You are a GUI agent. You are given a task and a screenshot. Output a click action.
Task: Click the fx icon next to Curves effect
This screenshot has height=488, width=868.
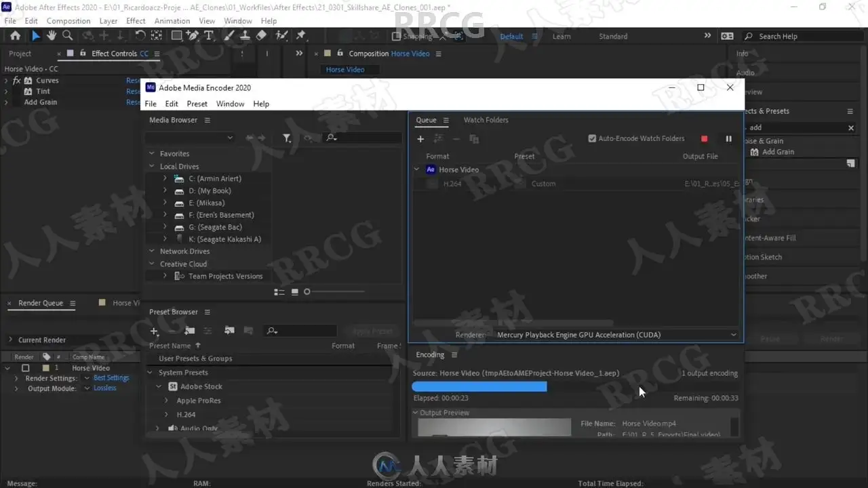click(x=17, y=81)
